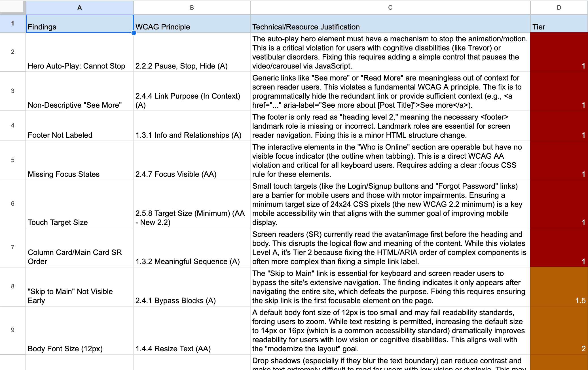The height and width of the screenshot is (370, 588).
Task: Select row 5 header
Action: (12, 160)
